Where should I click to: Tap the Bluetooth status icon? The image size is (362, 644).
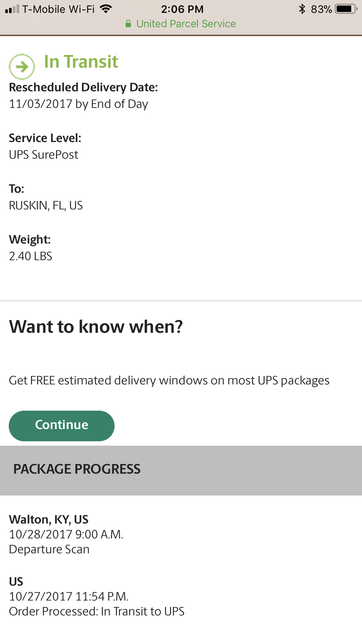pos(302,9)
